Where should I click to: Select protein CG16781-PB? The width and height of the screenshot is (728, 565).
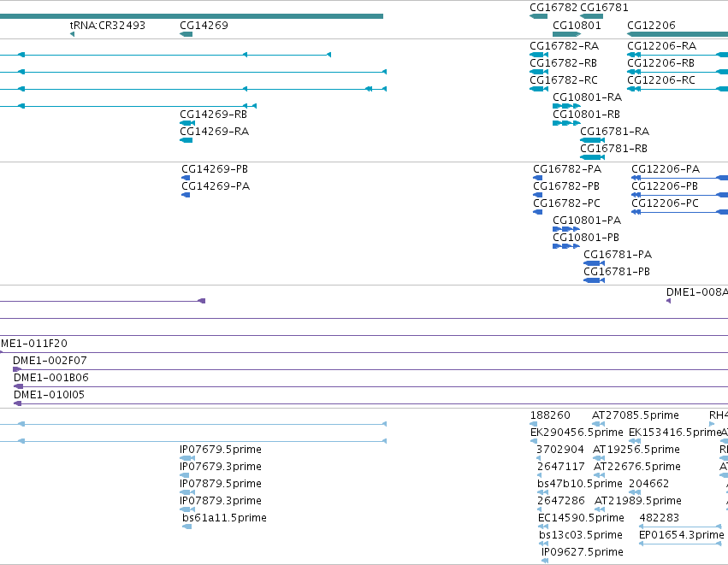click(x=617, y=272)
